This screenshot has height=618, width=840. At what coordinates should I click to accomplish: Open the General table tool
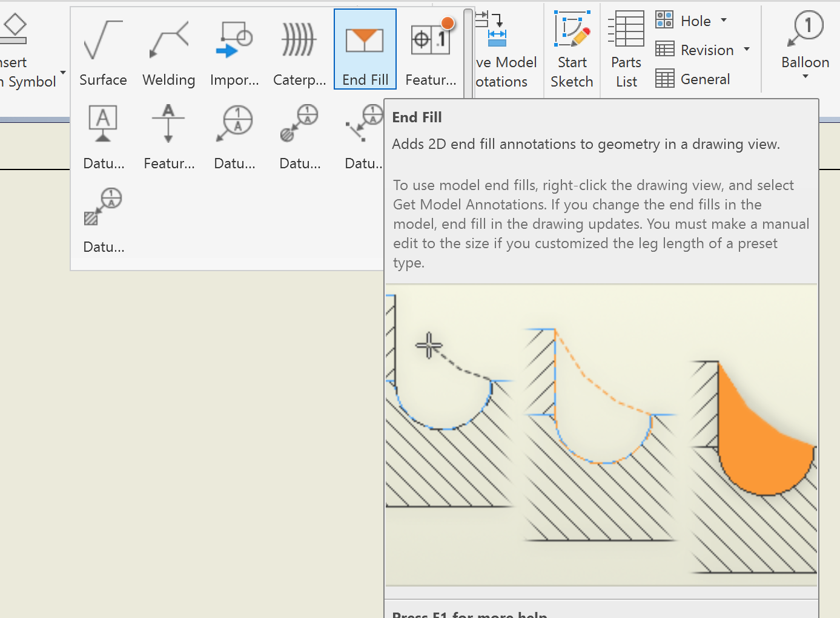tap(692, 79)
